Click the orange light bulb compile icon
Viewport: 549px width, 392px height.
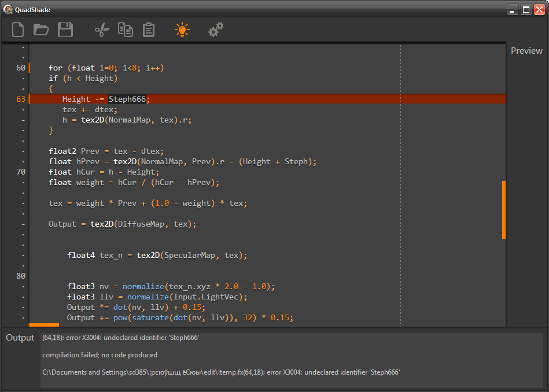click(x=182, y=29)
